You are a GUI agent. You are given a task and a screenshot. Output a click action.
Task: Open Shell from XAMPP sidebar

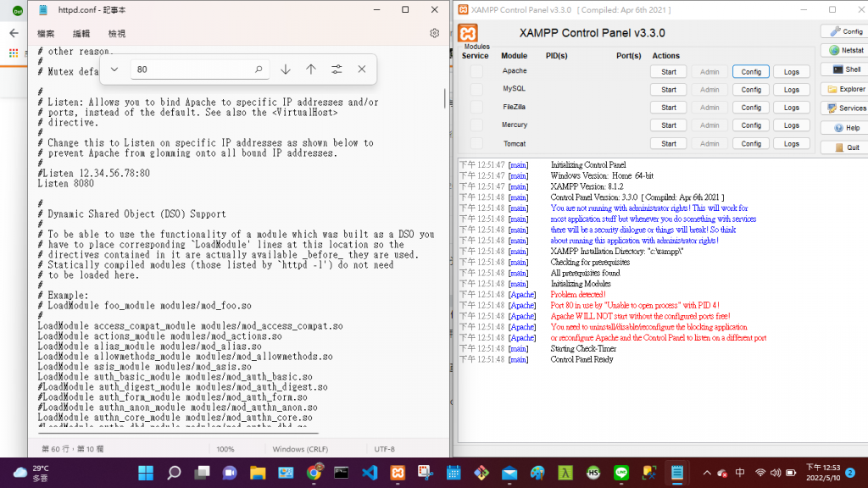(845, 69)
